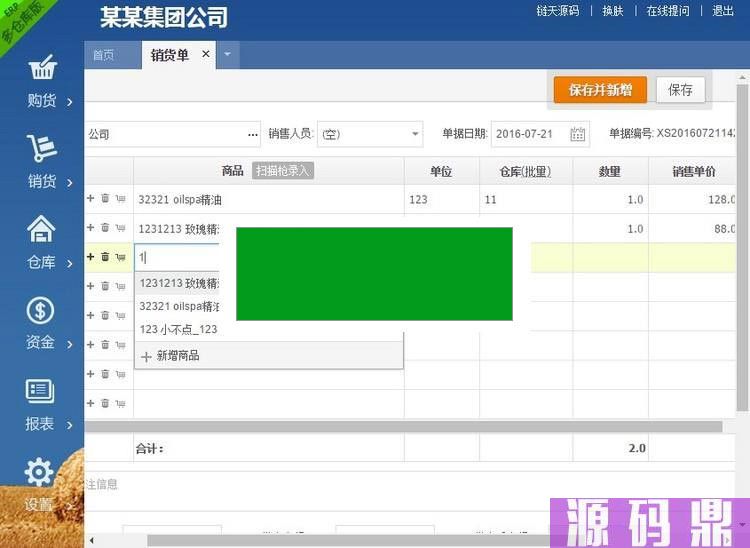
Task: Click the plus icon on the highlighted editing row
Action: point(90,257)
